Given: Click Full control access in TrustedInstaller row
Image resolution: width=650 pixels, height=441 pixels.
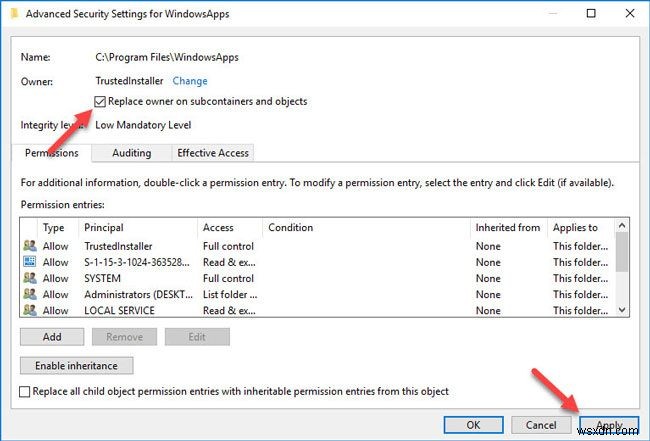Looking at the screenshot, I should (x=228, y=246).
